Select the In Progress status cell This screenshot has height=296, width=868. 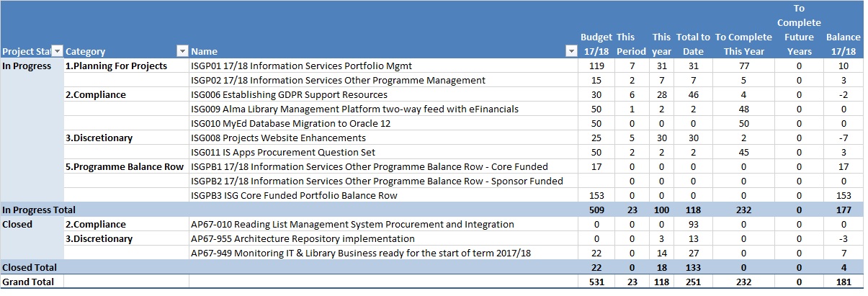(x=27, y=66)
